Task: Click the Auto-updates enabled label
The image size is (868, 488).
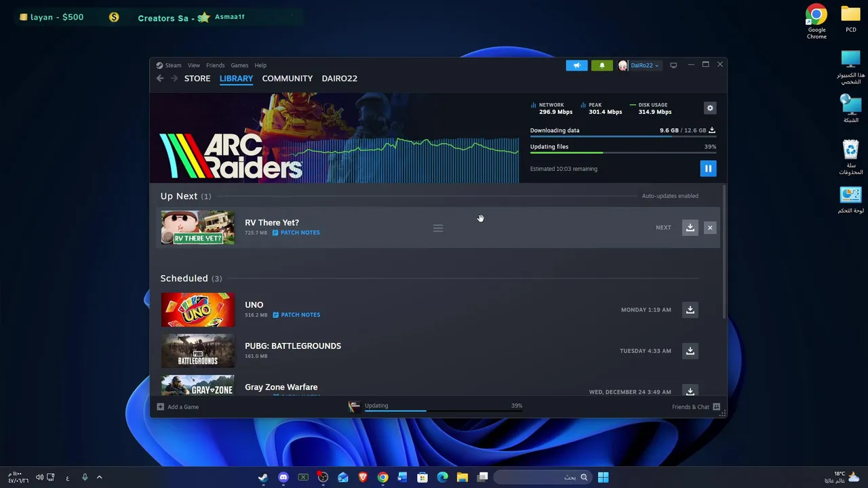Action: coord(670,196)
